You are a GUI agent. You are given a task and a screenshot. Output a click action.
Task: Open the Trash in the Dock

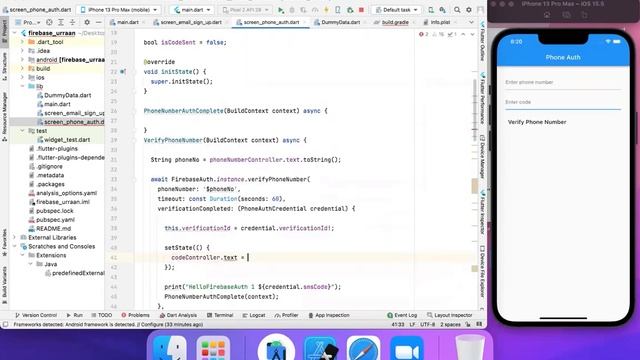tap(470, 348)
